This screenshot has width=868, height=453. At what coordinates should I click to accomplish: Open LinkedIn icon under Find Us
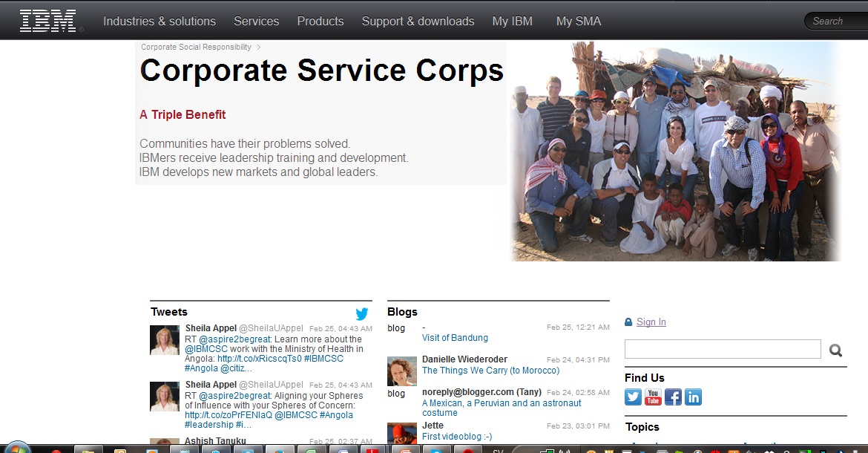coord(693,397)
